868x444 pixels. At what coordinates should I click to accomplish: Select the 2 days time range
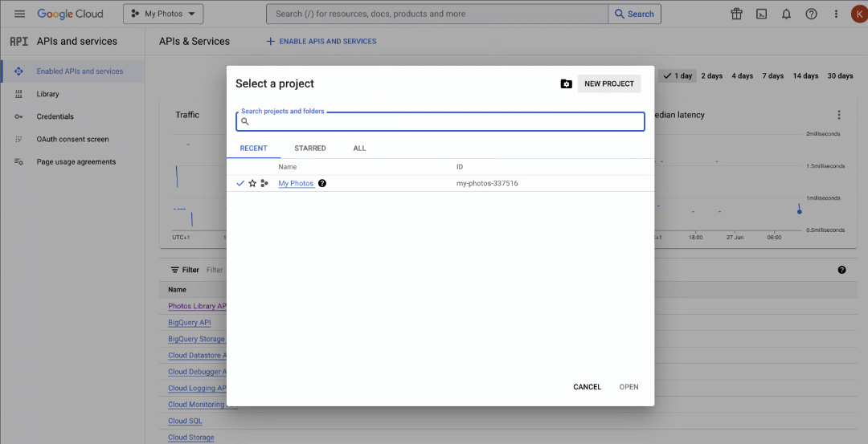click(x=712, y=75)
